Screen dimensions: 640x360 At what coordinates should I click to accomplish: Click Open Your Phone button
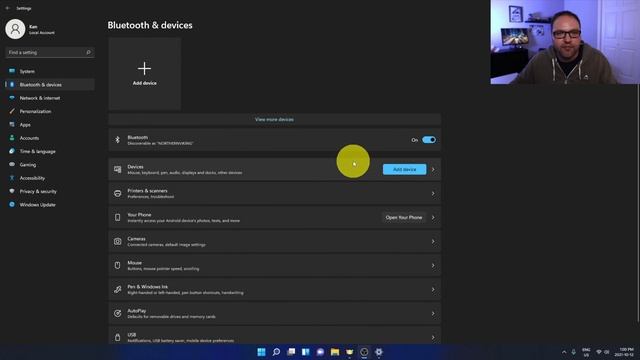click(x=404, y=218)
